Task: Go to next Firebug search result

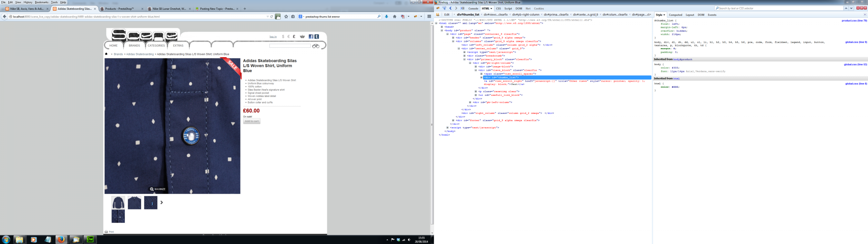Action: tap(851, 8)
